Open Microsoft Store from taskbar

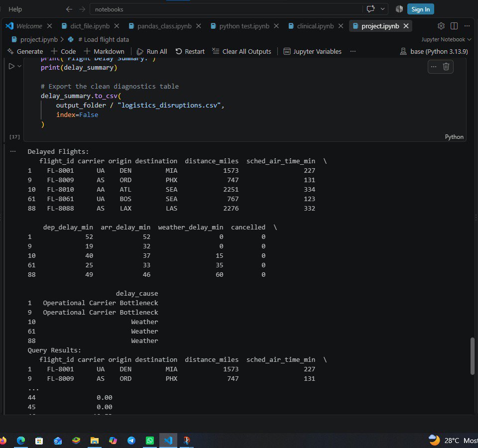[39, 441]
